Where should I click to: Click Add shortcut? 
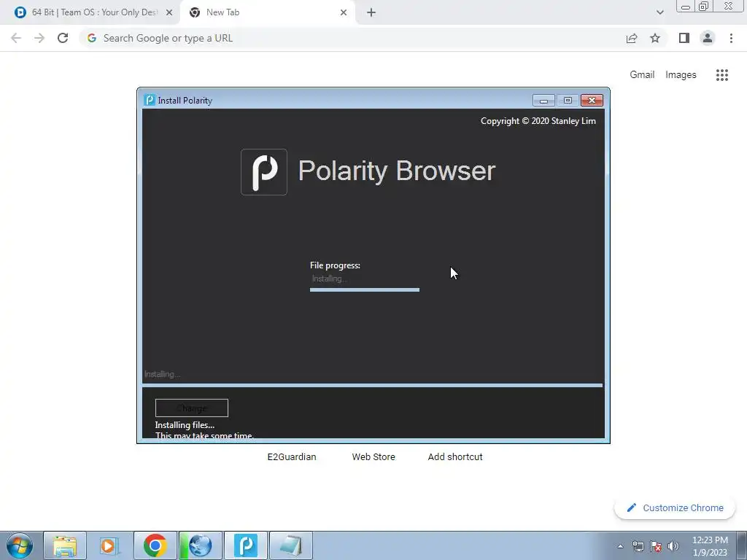pyautogui.click(x=455, y=456)
